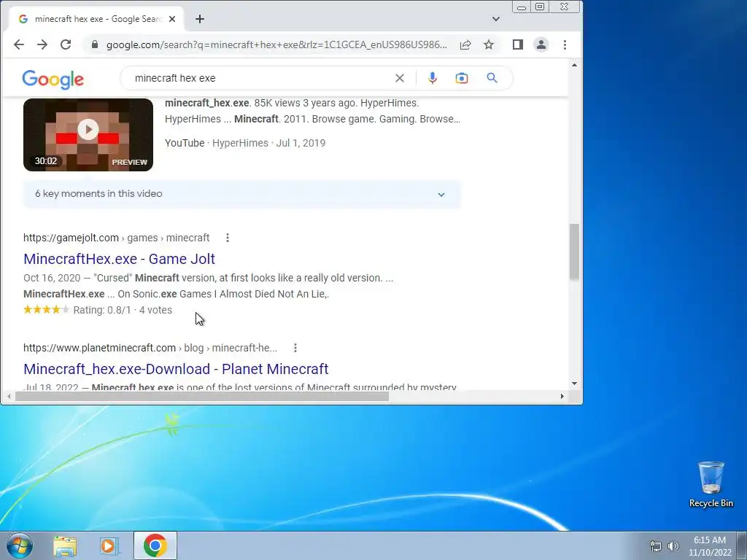Image resolution: width=747 pixels, height=560 pixels.
Task: Open more options for planetminecraft.com result
Action: click(295, 348)
